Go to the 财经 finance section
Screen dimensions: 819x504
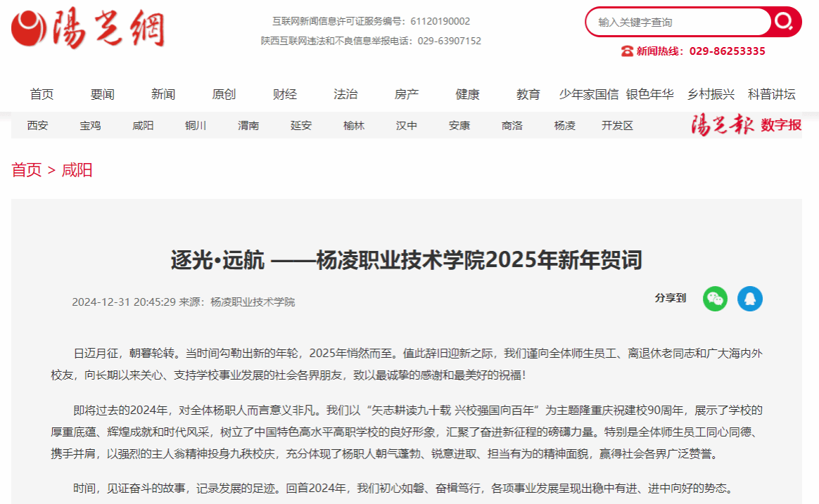(x=285, y=94)
